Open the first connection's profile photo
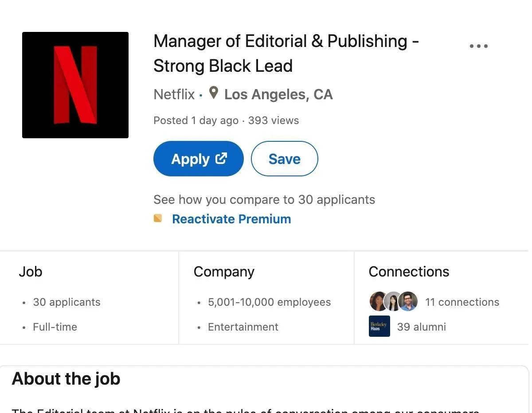This screenshot has height=413, width=532. (x=378, y=302)
